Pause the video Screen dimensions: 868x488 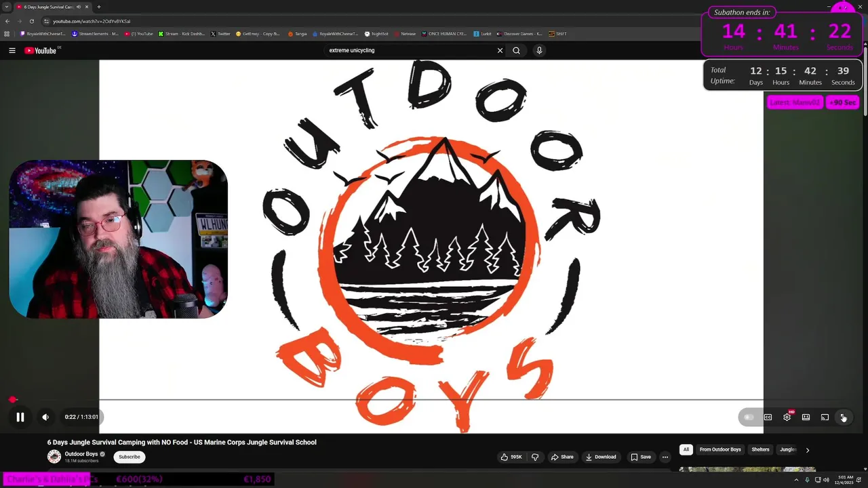click(20, 418)
